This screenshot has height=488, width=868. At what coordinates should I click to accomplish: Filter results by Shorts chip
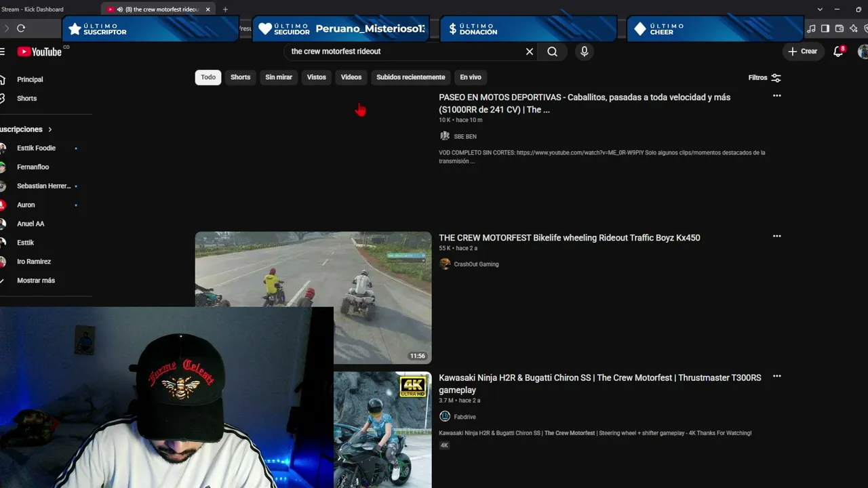(241, 77)
